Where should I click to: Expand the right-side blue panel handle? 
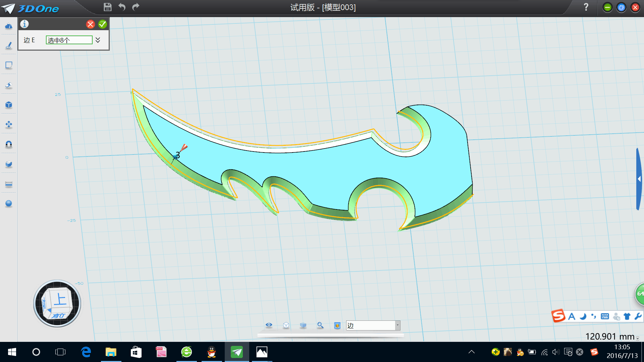point(639,179)
